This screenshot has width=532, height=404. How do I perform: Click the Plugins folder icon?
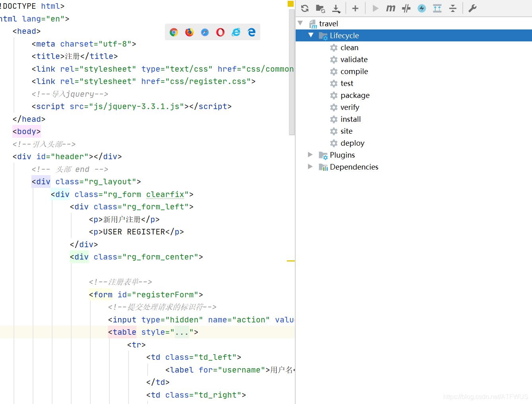click(323, 155)
